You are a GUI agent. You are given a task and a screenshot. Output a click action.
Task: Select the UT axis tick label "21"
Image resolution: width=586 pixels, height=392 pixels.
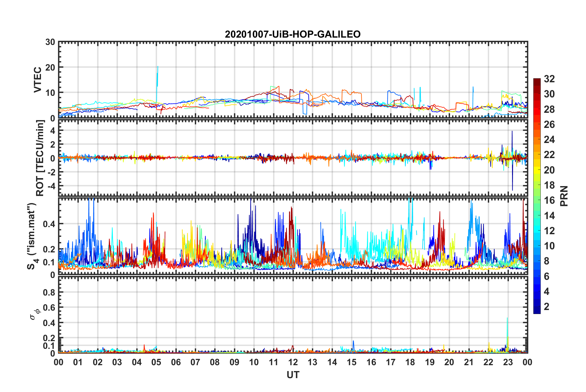[x=469, y=362]
